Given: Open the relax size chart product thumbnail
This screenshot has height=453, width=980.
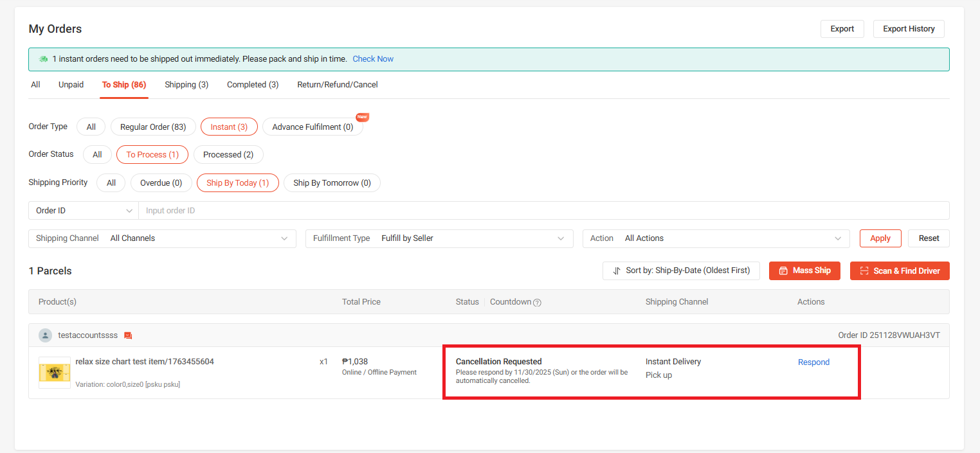Looking at the screenshot, I should click(55, 373).
